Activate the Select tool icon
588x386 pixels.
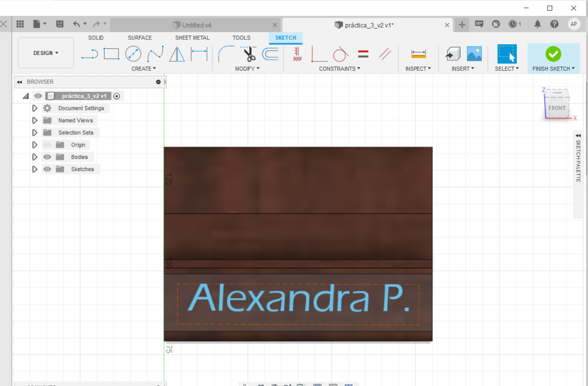pos(507,54)
